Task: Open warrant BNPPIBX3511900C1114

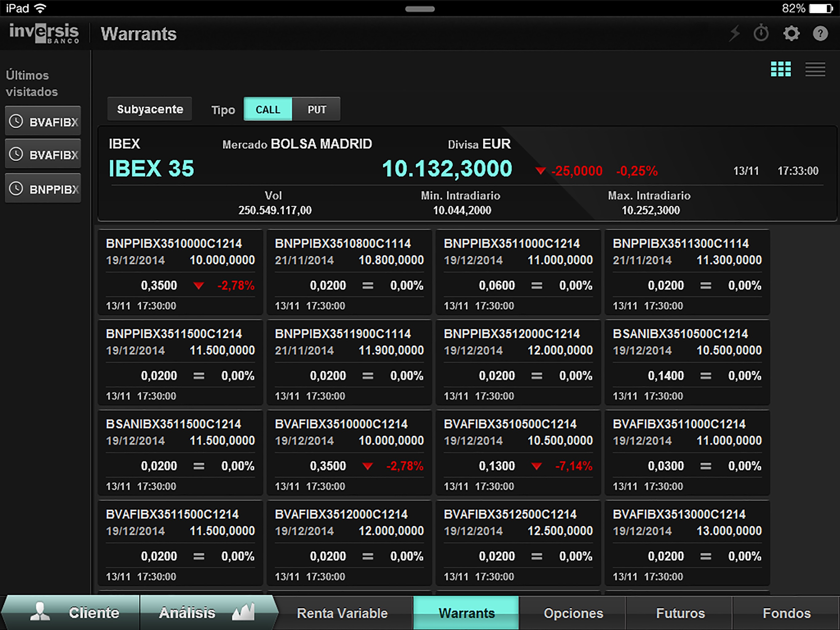Action: coord(349,362)
